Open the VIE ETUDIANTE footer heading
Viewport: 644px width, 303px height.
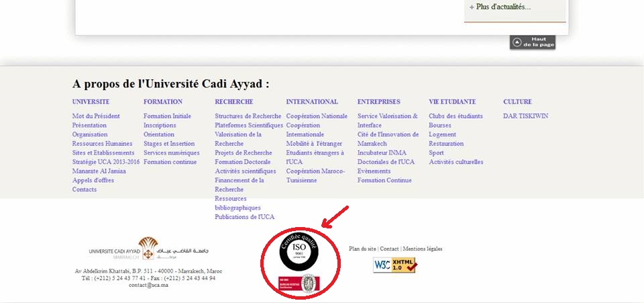coord(452,101)
